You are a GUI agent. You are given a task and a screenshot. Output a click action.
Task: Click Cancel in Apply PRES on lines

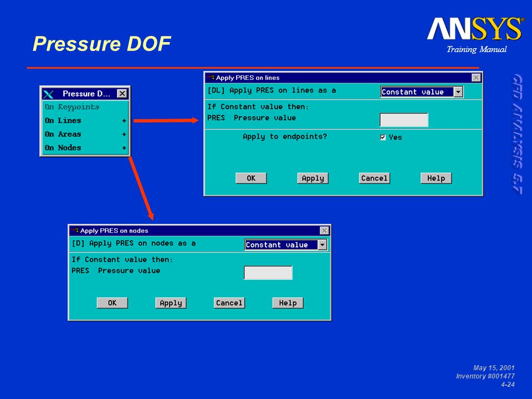tap(374, 178)
